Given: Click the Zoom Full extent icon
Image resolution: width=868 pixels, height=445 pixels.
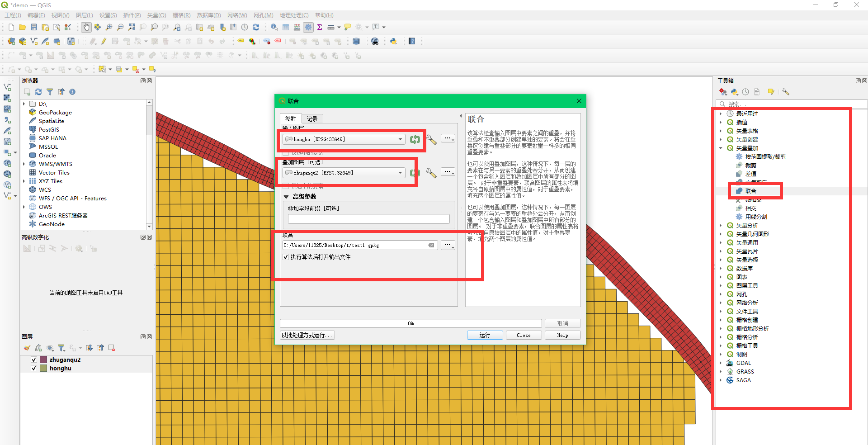Looking at the screenshot, I should click(132, 27).
